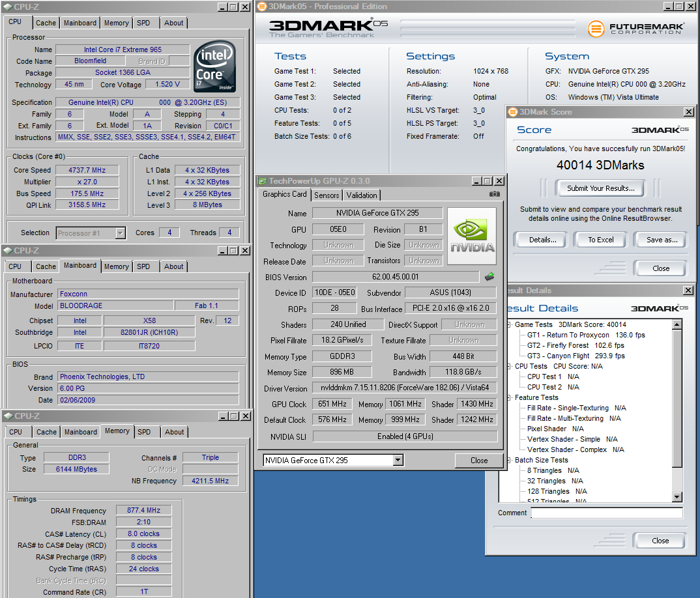Viewport: 700px width, 598px height.
Task: Click the Bandwidth 118.8 GB/s value
Action: (463, 372)
